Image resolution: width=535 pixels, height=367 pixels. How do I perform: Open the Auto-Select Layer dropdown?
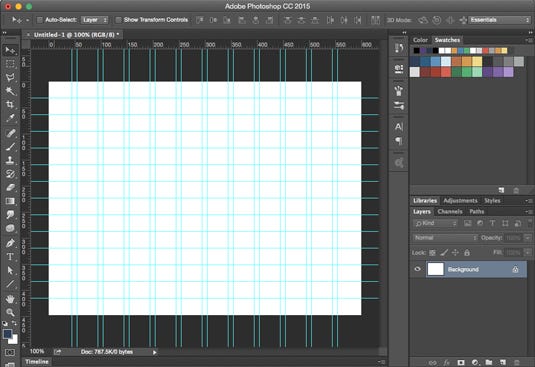pos(95,20)
